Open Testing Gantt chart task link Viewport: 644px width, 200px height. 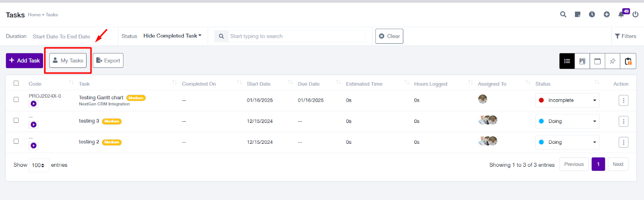pos(101,98)
